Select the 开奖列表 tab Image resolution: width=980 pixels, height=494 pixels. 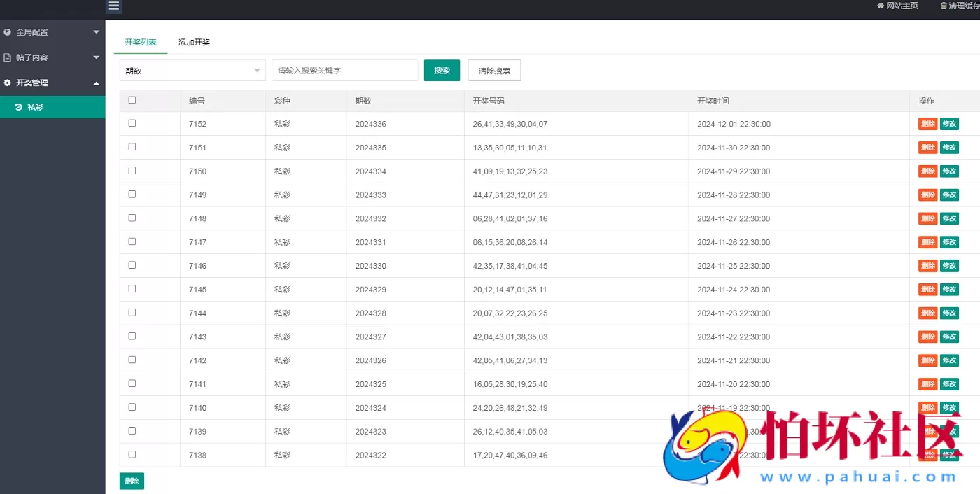pos(141,42)
